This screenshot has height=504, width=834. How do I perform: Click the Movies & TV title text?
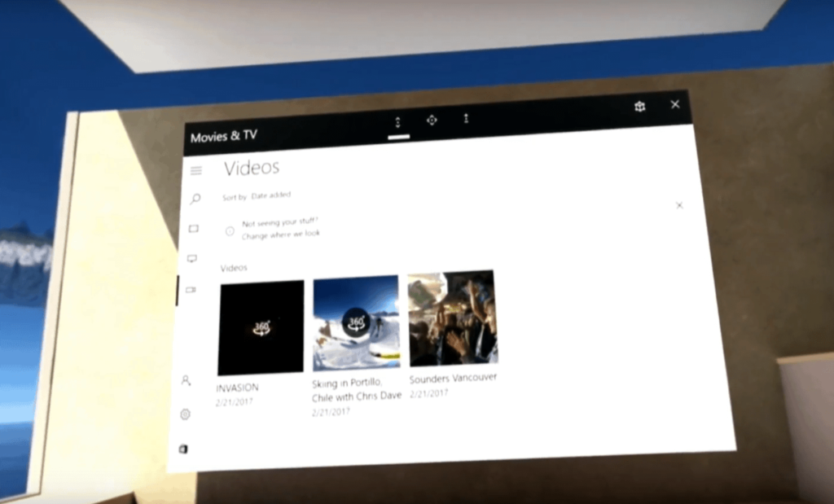click(x=224, y=137)
